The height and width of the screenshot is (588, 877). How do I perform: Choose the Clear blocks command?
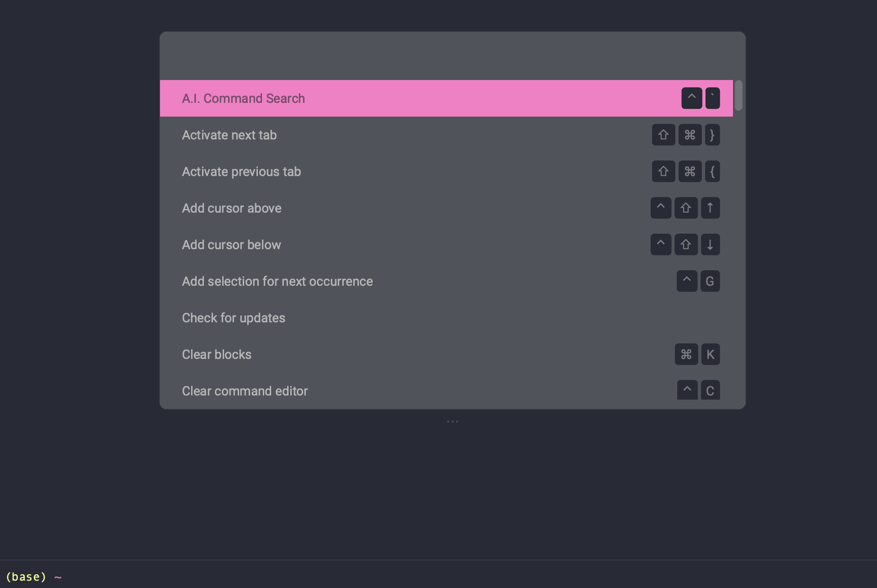click(446, 354)
